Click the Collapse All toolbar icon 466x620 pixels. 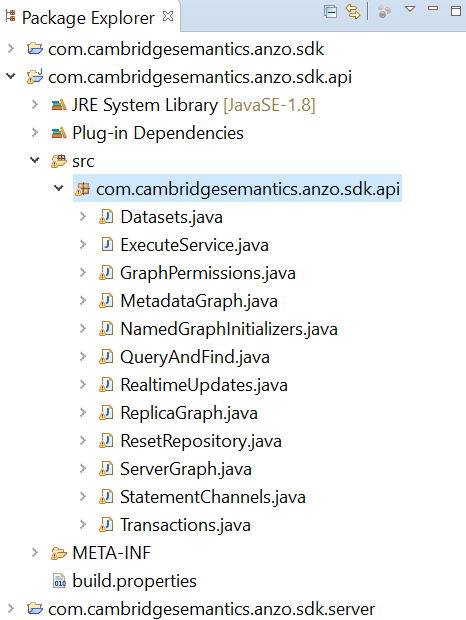[330, 12]
